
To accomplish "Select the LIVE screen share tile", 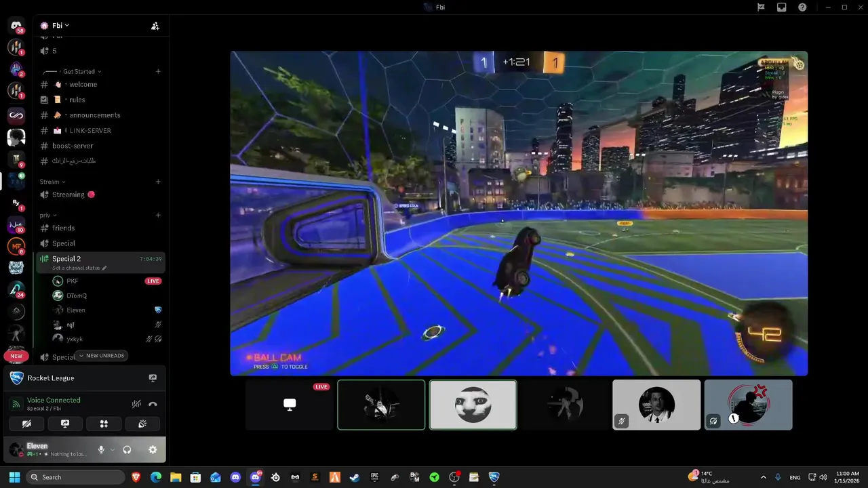I will 290,405.
